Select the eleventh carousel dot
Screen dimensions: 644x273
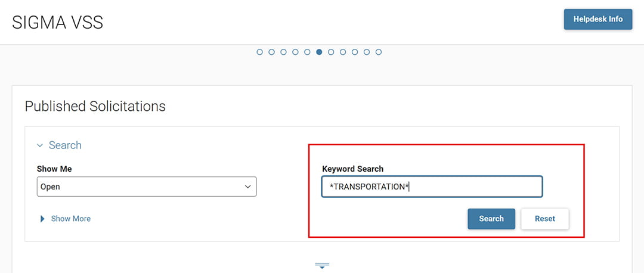(379, 52)
